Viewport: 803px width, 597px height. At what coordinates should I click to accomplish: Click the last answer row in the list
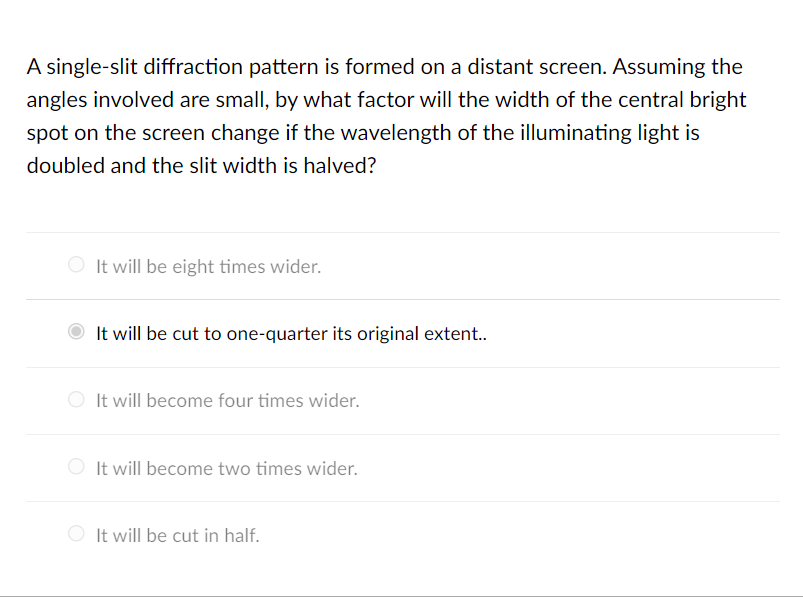tap(400, 534)
